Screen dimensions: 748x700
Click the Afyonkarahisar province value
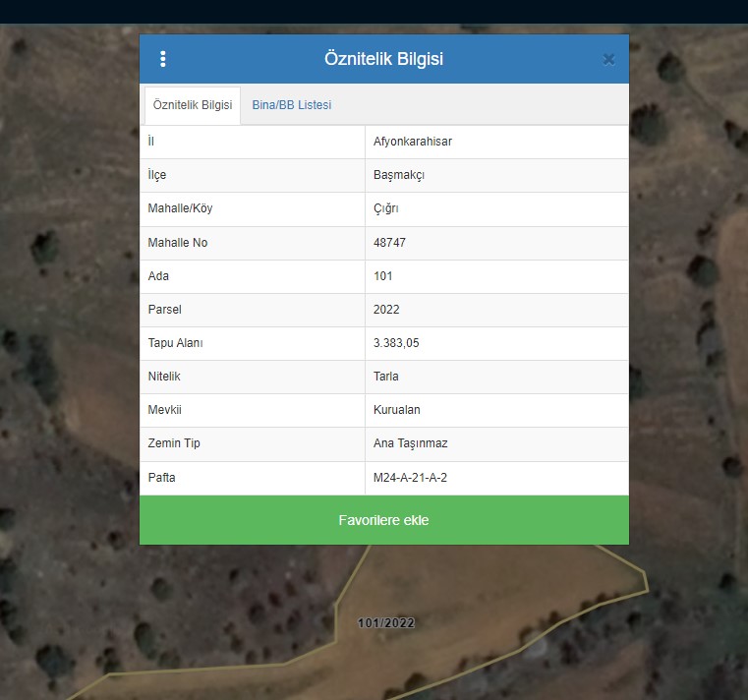click(x=413, y=142)
